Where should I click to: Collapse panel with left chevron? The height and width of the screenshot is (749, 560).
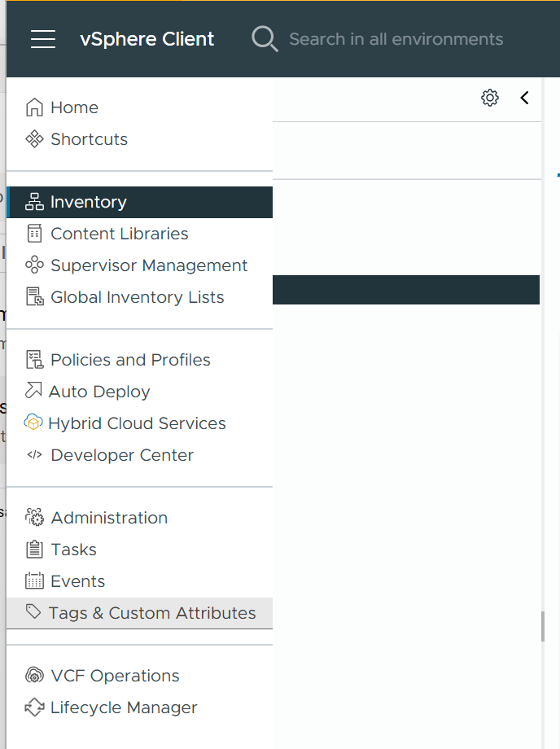(x=525, y=98)
